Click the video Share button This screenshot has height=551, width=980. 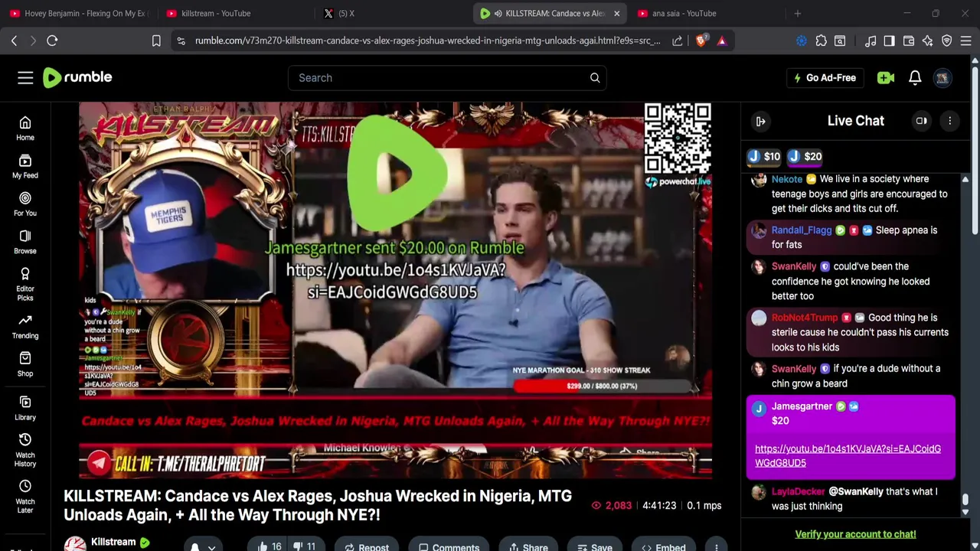[528, 546]
